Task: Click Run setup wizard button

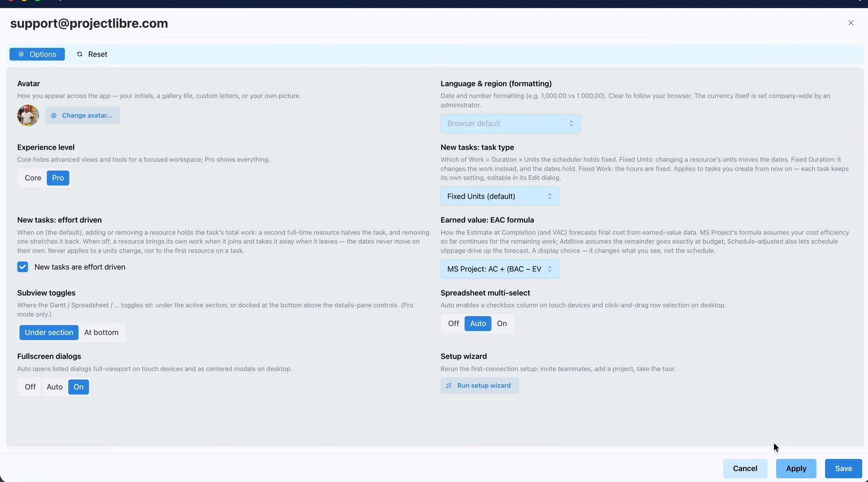Action: tap(479, 385)
